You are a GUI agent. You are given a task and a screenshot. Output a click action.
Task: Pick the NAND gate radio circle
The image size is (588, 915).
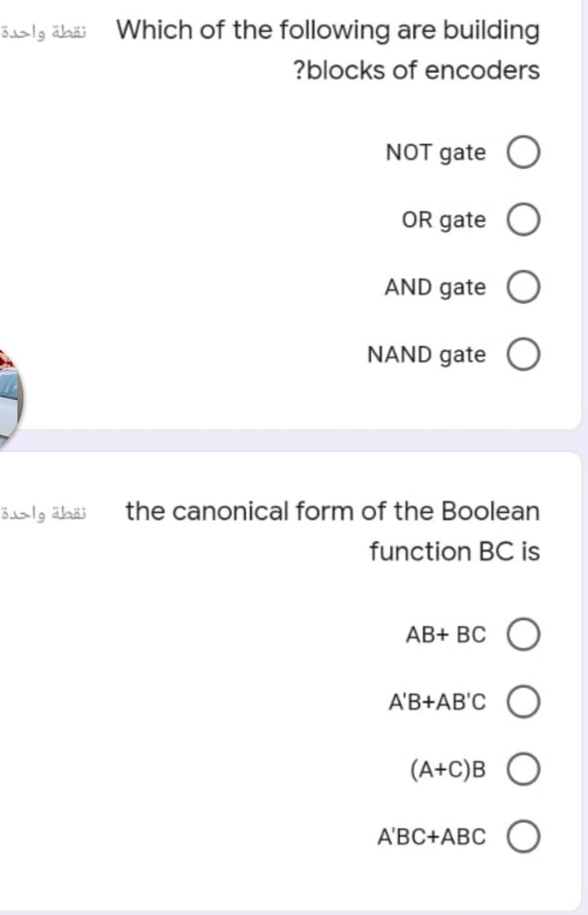click(524, 355)
